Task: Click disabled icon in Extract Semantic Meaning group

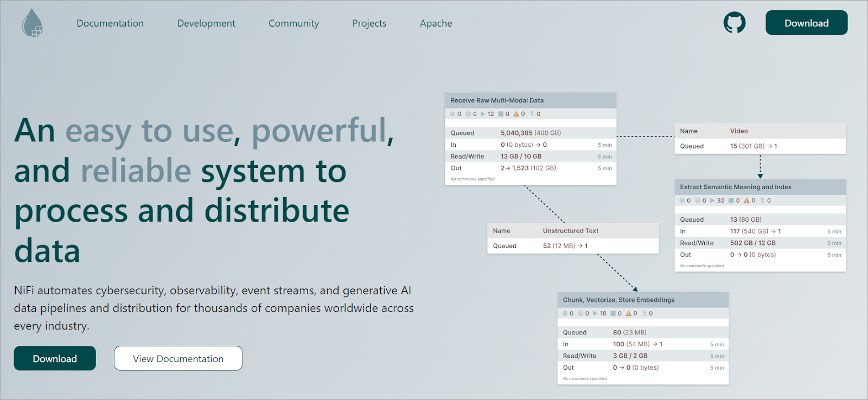Action: pyautogui.click(x=762, y=201)
